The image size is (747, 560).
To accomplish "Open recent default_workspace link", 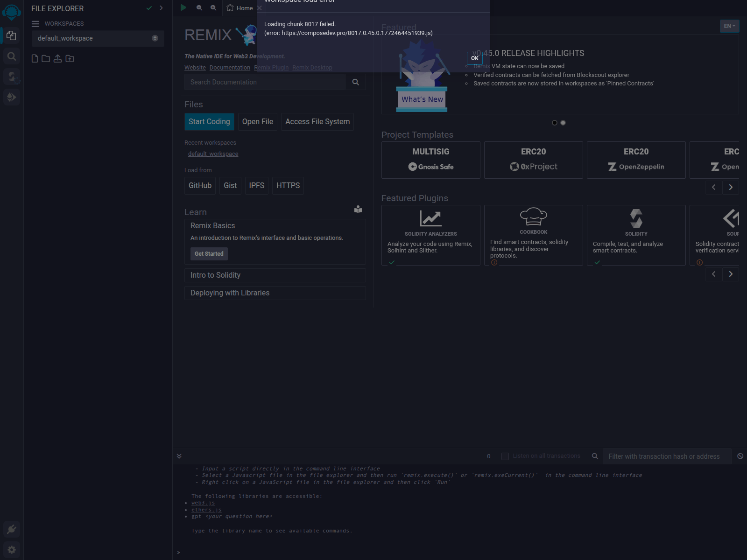I will coord(213,154).
